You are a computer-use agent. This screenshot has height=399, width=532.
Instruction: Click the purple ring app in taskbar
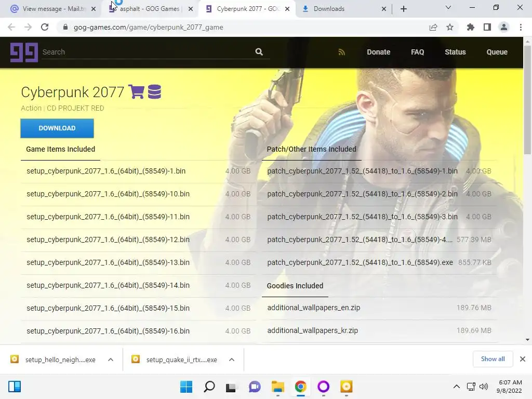(323, 387)
